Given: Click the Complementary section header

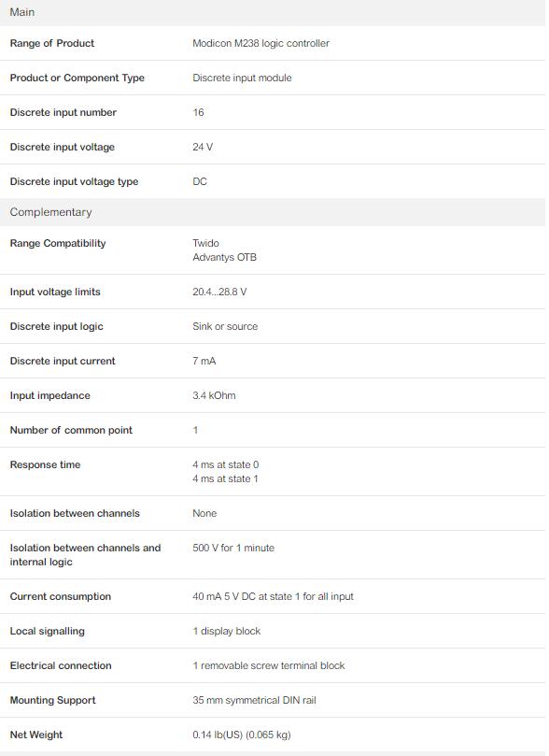Looking at the screenshot, I should pyautogui.click(x=50, y=212).
